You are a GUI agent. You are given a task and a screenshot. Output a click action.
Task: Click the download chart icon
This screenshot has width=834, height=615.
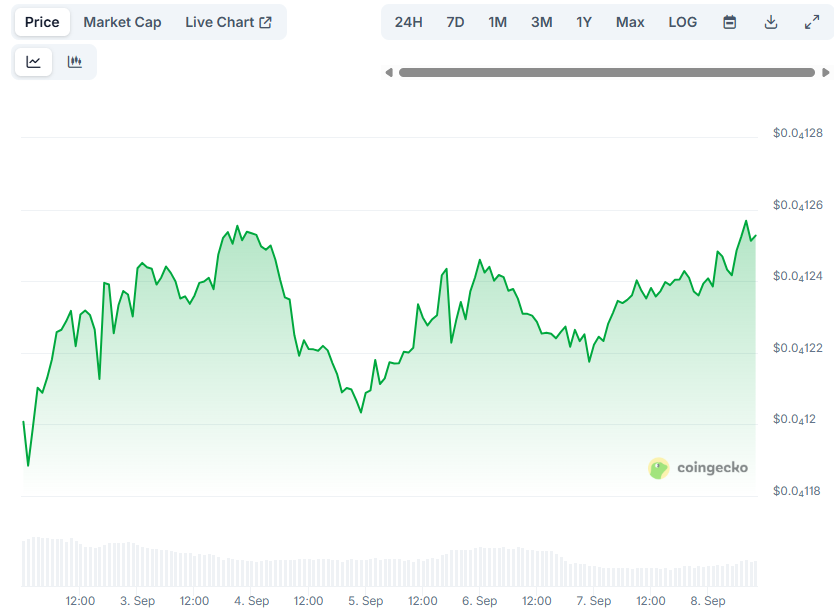(x=771, y=21)
